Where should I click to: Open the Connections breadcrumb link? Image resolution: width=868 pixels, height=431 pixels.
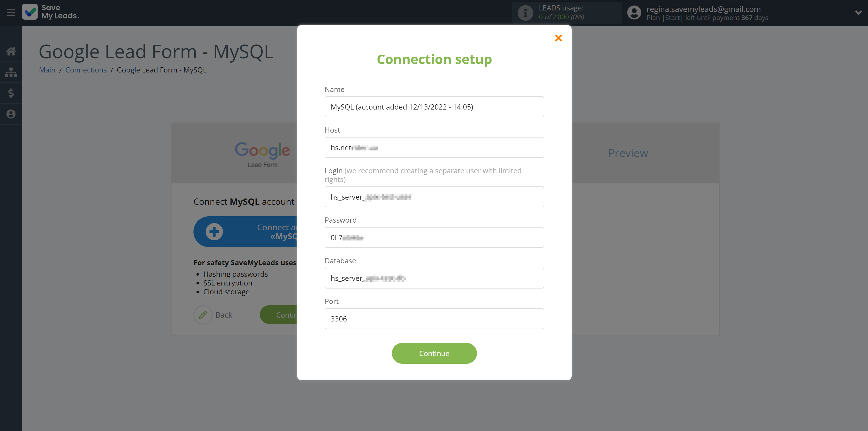pos(86,70)
